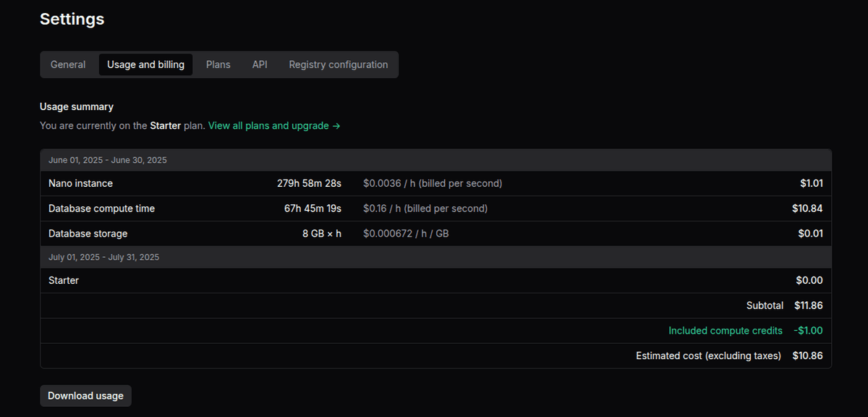The image size is (868, 417).
Task: Follow the View all plans and upgrade link
Action: (x=274, y=125)
